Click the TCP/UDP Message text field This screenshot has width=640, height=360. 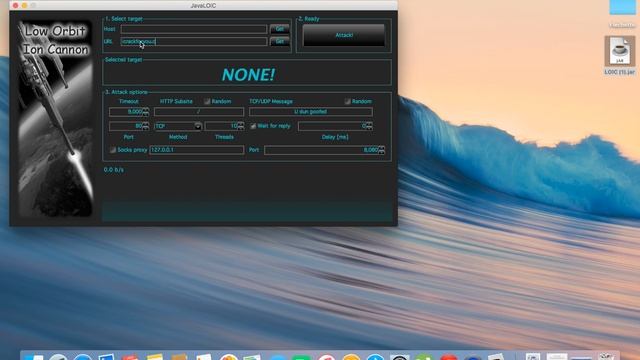click(x=311, y=111)
